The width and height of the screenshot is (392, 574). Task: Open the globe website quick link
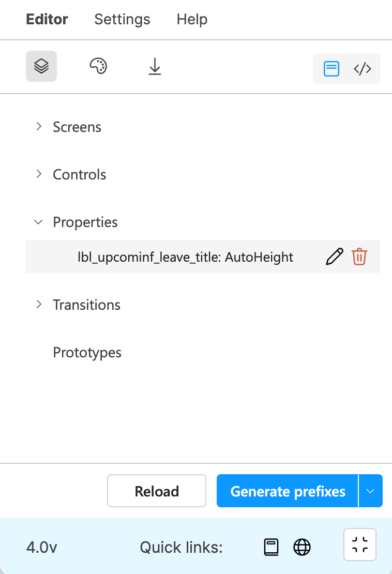point(302,547)
